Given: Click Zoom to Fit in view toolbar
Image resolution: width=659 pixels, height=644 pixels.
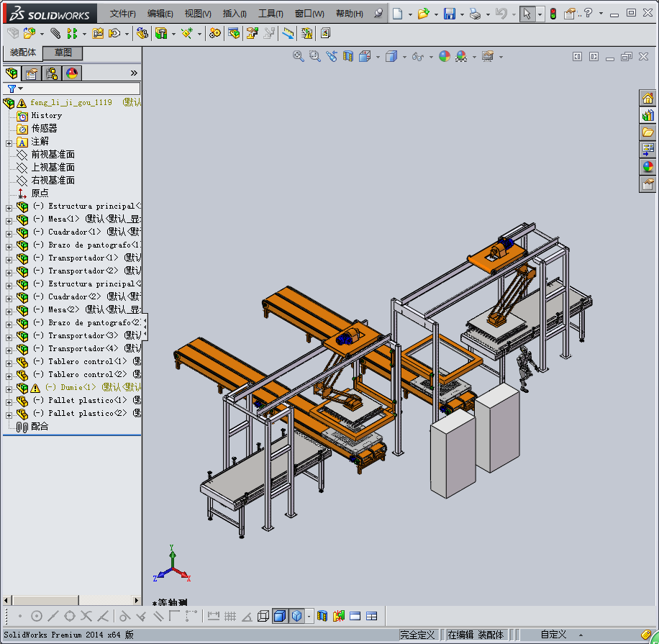Looking at the screenshot, I should click(x=299, y=57).
